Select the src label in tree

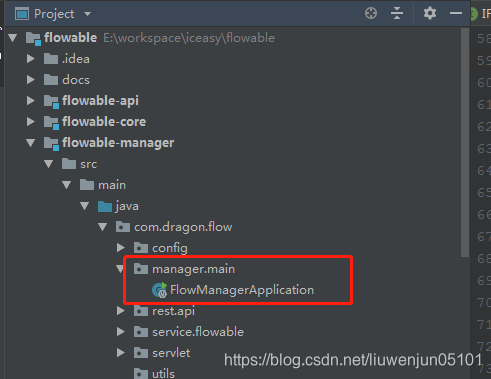[x=89, y=164]
